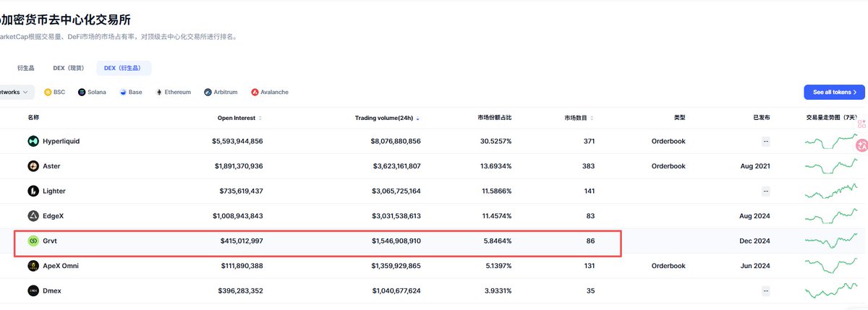Image resolution: width=868 pixels, height=310 pixels.
Task: Open the Grvt exchange link
Action: tap(50, 241)
